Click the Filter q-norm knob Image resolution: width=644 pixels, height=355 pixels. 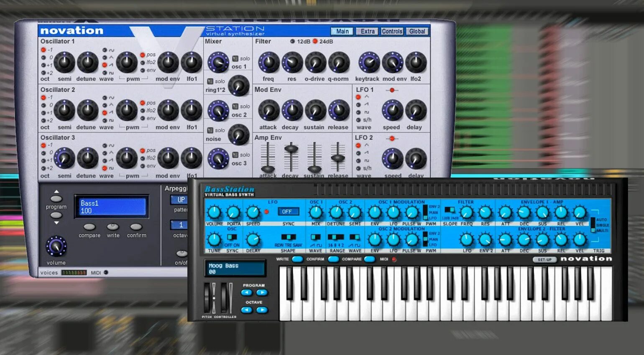[339, 63]
